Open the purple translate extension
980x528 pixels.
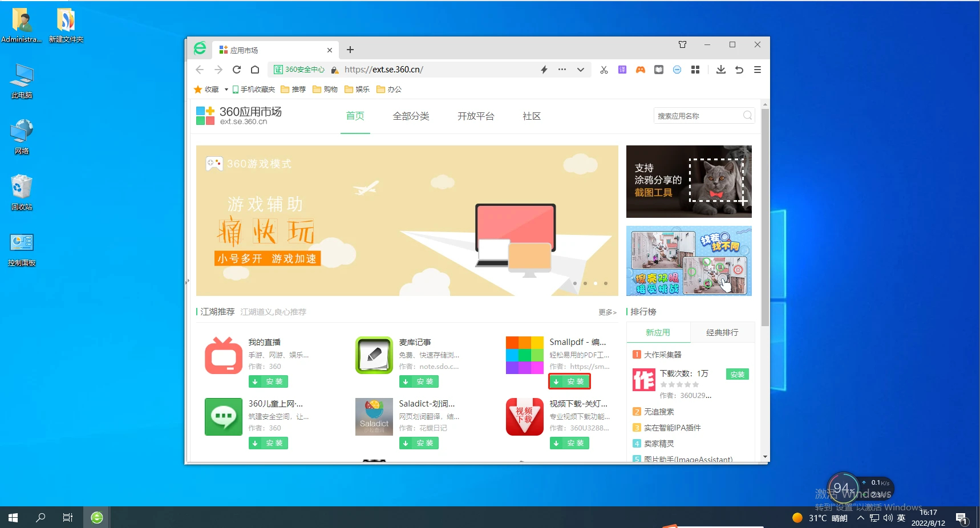pos(622,70)
